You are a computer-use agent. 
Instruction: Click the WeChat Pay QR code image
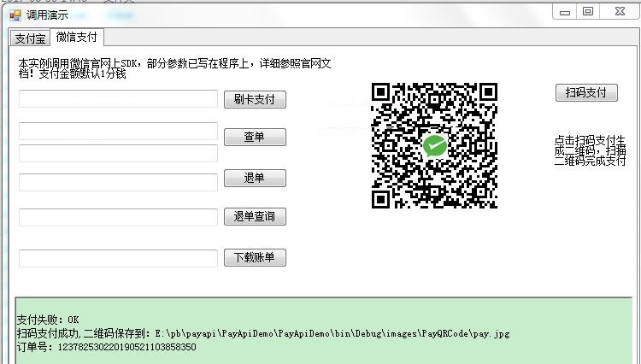pos(434,146)
